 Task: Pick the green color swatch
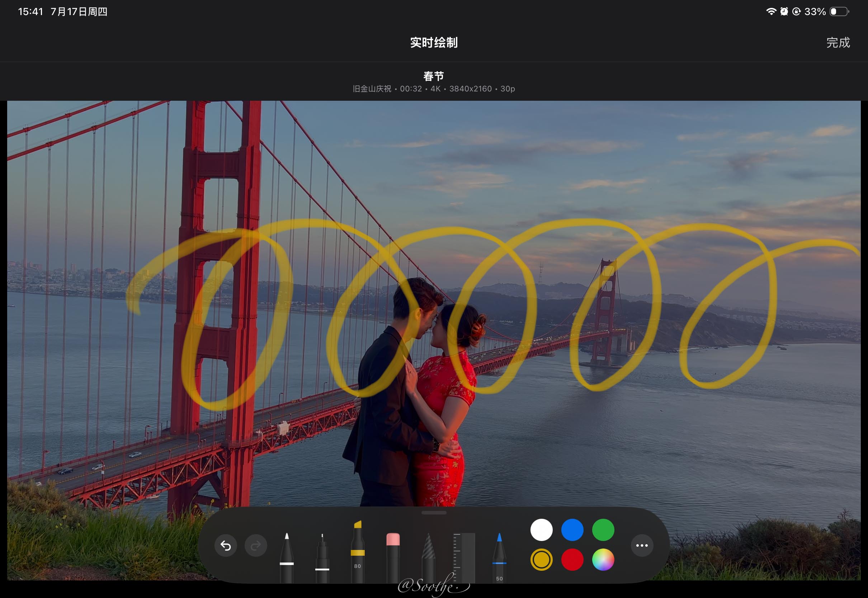(x=603, y=530)
